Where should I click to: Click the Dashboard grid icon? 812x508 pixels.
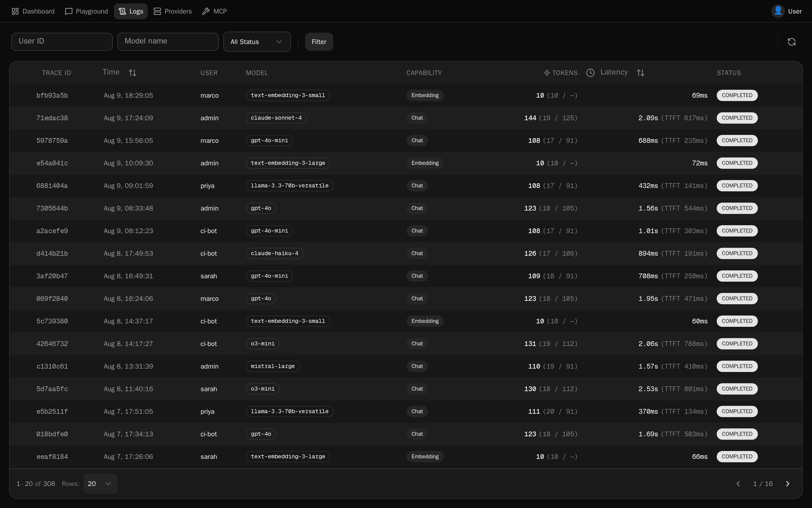coord(15,11)
